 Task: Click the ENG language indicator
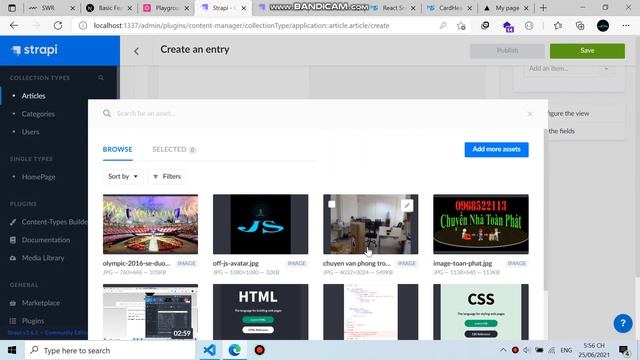click(566, 350)
